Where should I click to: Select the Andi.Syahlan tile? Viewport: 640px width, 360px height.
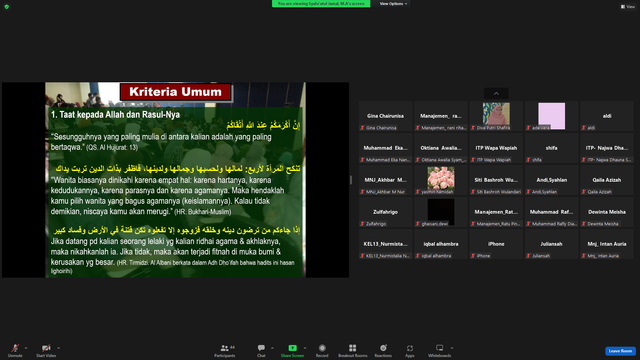click(551, 180)
